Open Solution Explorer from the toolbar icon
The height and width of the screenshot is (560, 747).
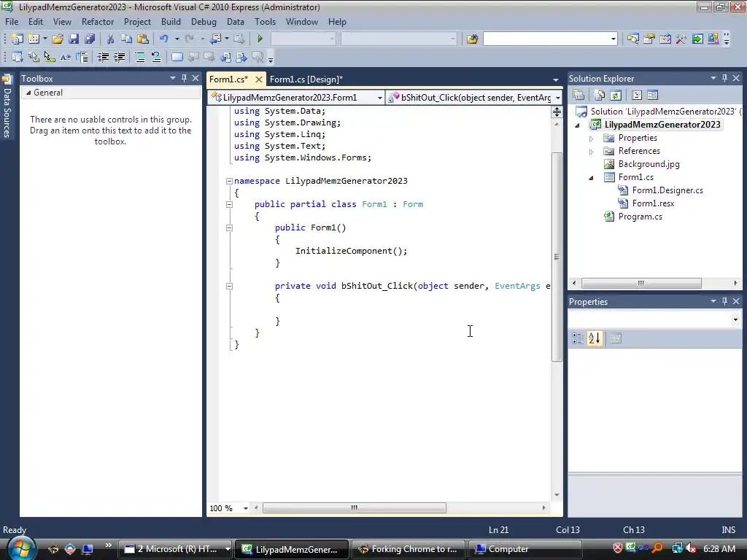pyautogui.click(x=632, y=39)
